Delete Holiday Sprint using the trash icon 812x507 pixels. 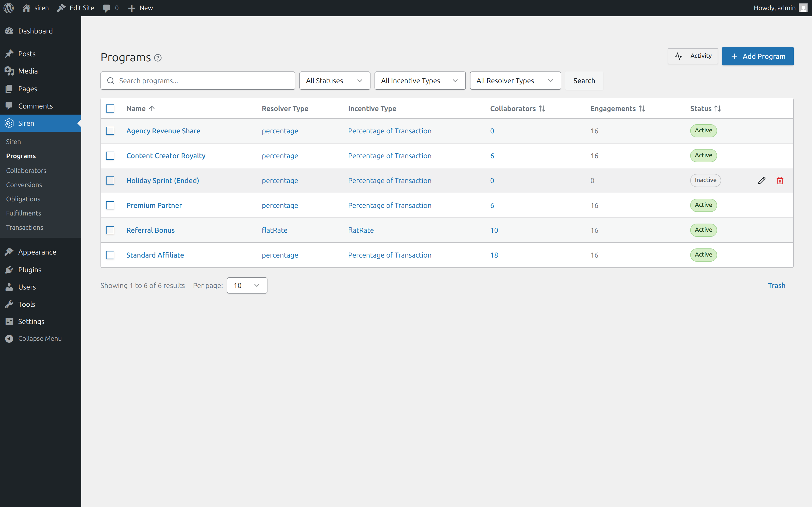pos(780,180)
